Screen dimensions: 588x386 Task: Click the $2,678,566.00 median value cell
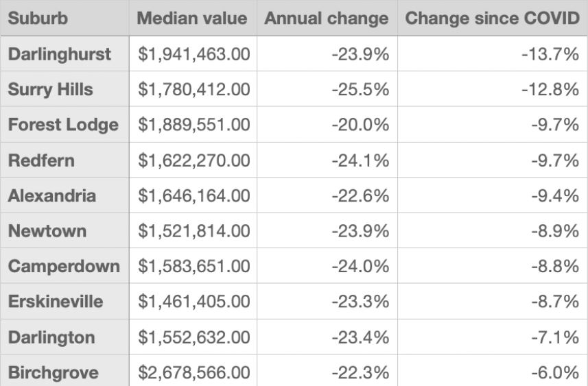coord(194,372)
